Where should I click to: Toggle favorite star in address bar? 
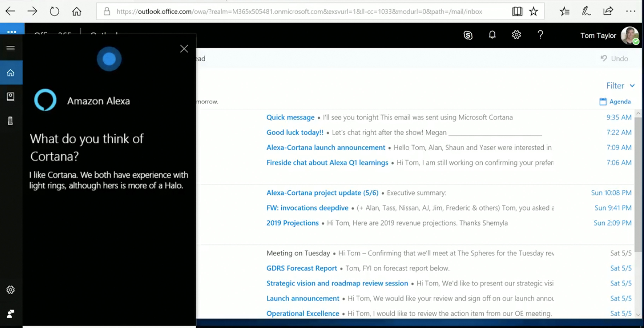(x=533, y=11)
